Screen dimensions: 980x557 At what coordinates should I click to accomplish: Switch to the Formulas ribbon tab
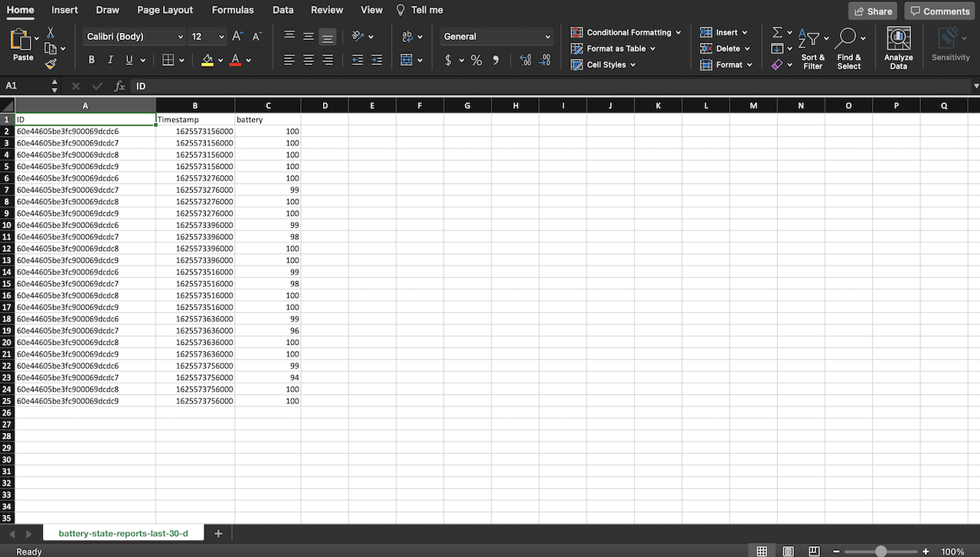click(233, 10)
